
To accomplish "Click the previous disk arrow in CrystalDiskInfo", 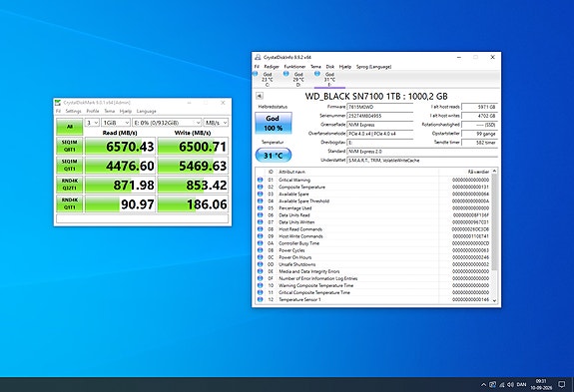I will pos(260,96).
